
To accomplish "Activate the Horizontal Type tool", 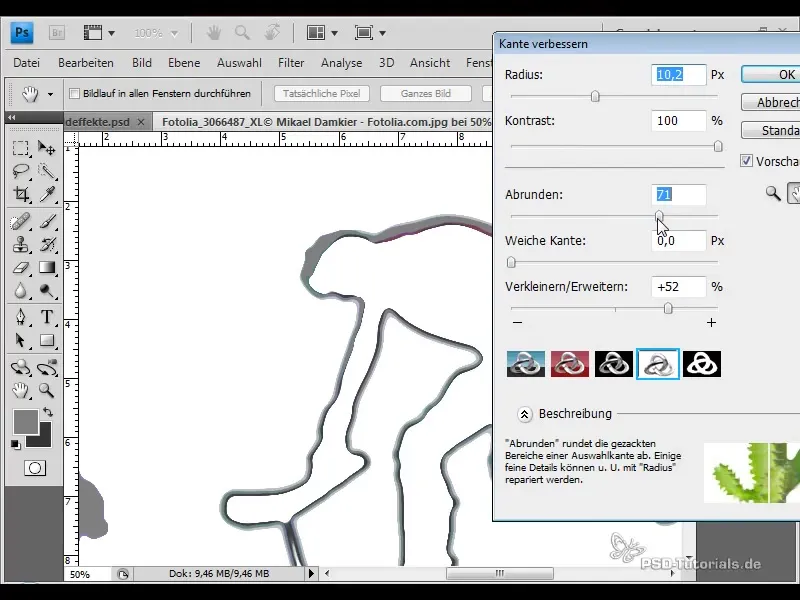I will coord(46,317).
